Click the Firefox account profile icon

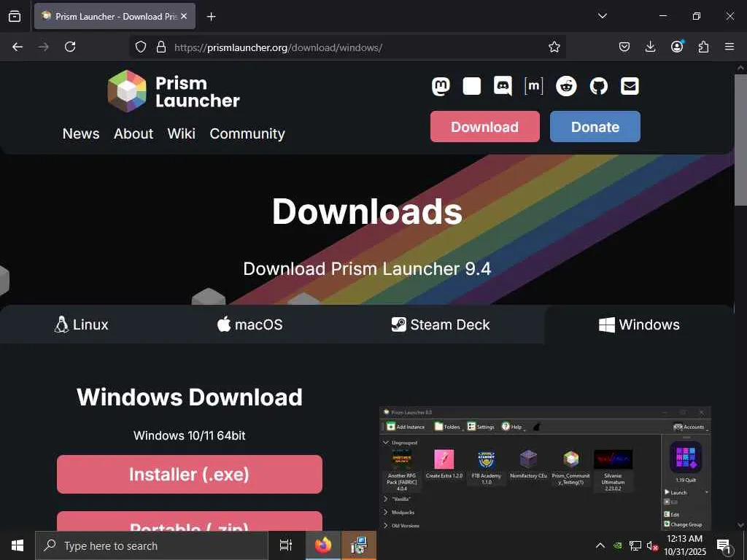[x=677, y=47]
